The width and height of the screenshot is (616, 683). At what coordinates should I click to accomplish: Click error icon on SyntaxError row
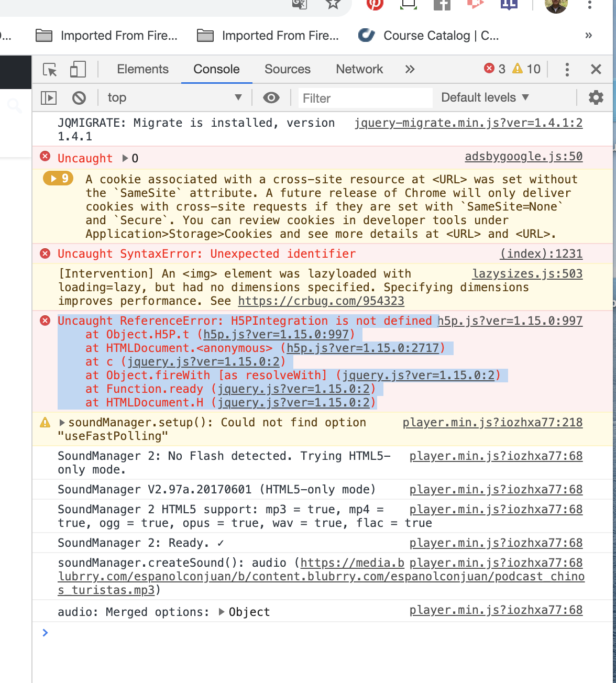(x=46, y=254)
